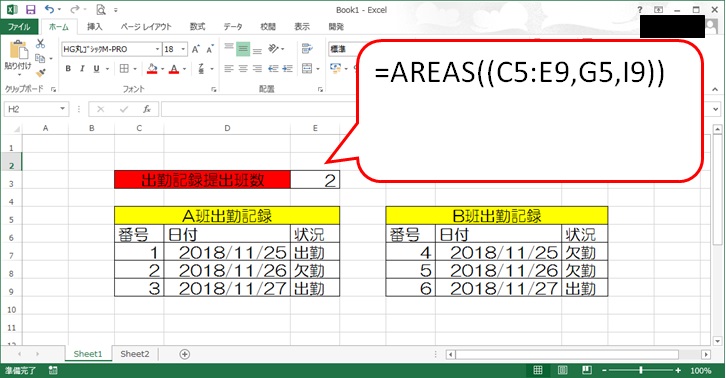This screenshot has width=726, height=378.
Task: Click the Fill Color paint bucket icon
Action: coord(152,69)
